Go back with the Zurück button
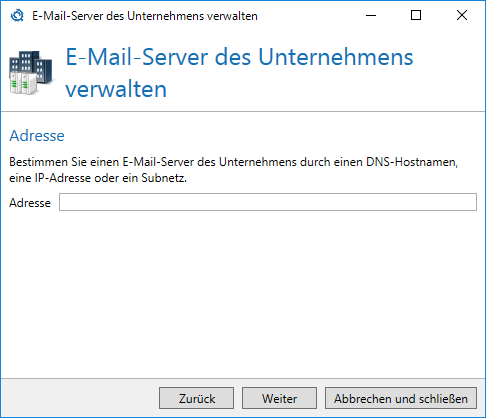 196,398
